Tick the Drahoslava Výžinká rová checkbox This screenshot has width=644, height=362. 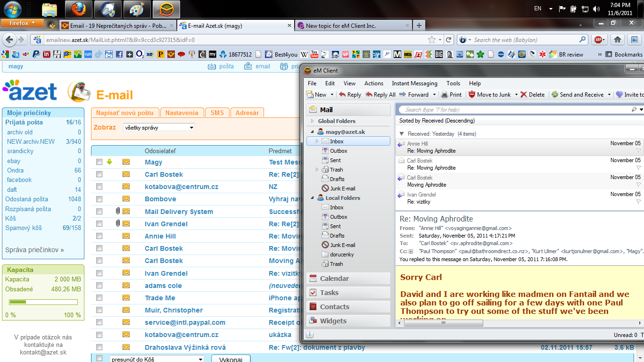(x=99, y=347)
